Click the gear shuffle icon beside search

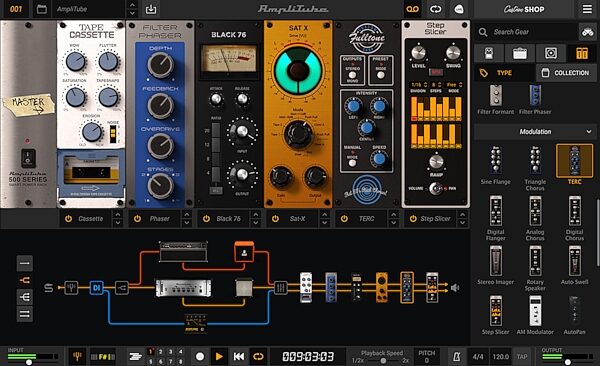588,32
